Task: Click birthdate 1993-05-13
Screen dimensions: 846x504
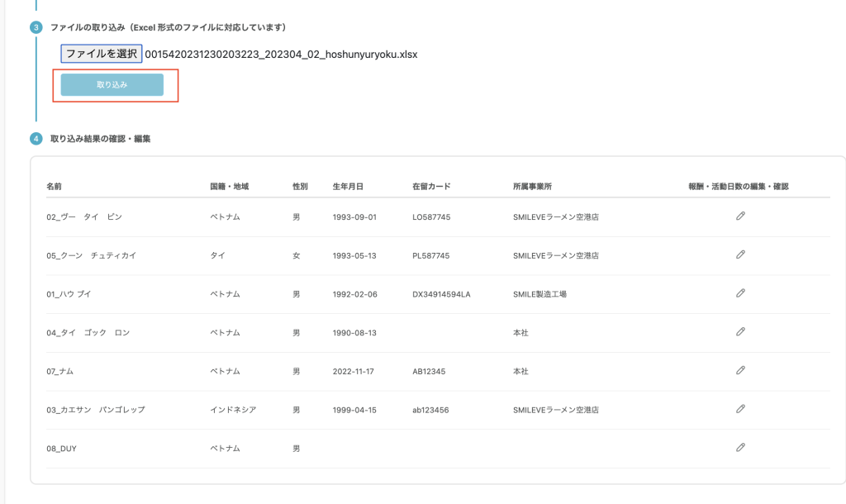Action: point(354,256)
